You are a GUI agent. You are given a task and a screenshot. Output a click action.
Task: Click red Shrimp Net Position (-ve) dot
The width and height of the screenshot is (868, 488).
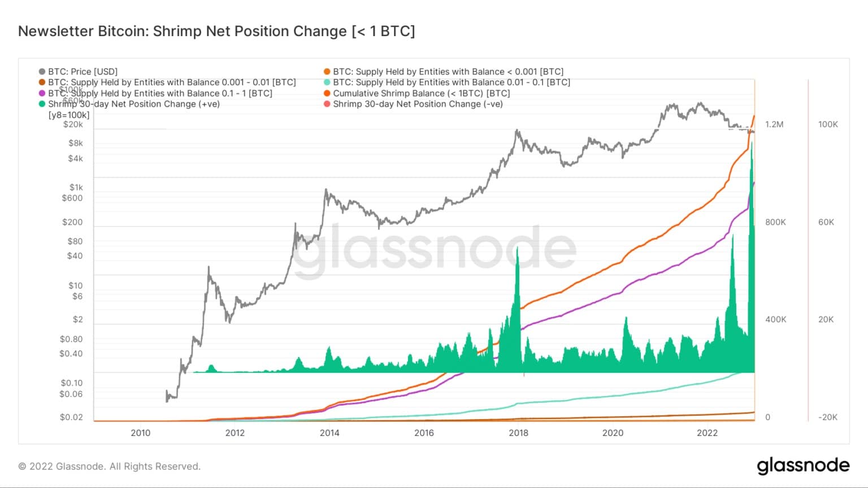(327, 104)
